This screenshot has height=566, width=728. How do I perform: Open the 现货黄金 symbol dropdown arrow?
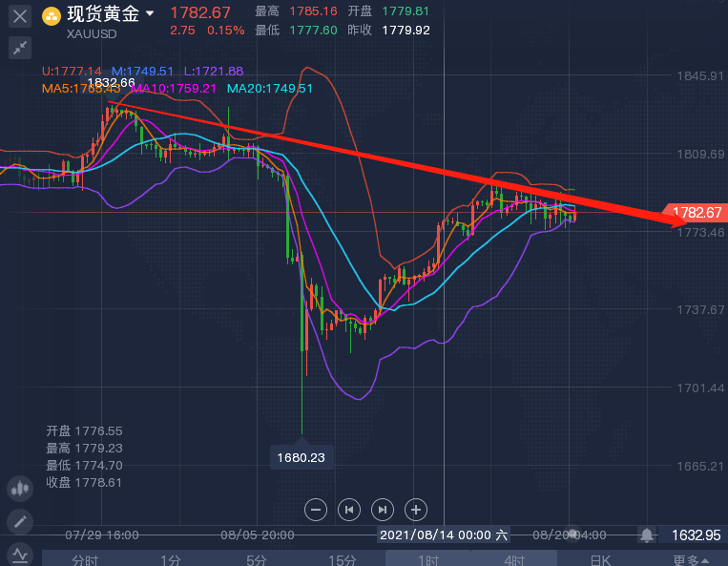(x=150, y=14)
